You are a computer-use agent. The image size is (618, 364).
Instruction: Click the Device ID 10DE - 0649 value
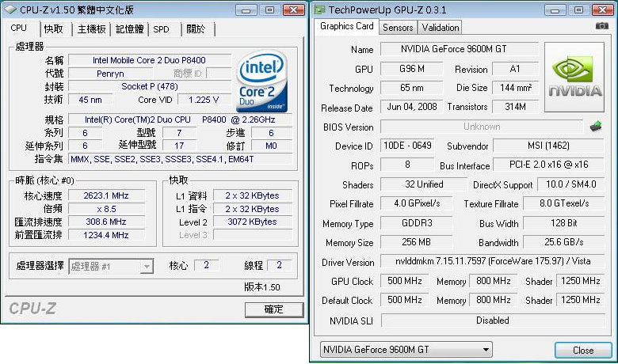(407, 146)
